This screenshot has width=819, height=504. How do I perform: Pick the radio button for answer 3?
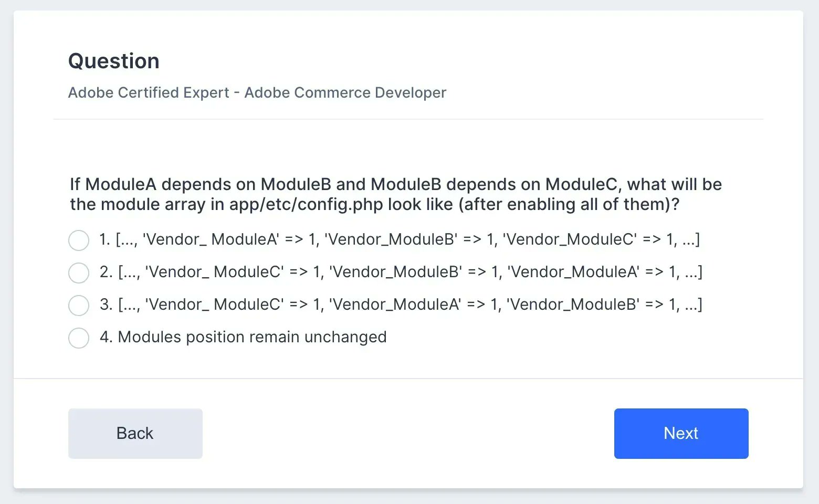(x=79, y=306)
